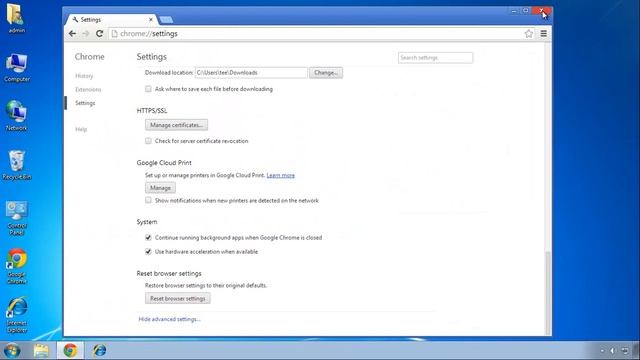This screenshot has width=640, height=360.
Task: Enable Check for server certificate revocation
Action: [x=148, y=141]
